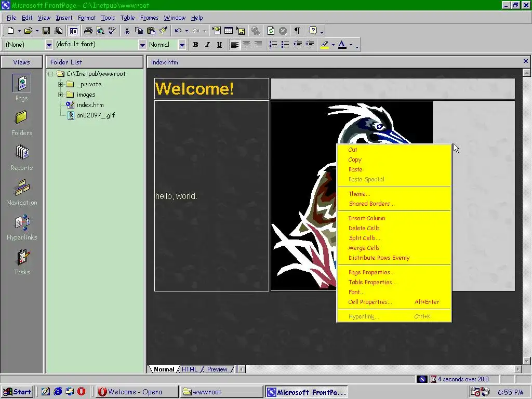Click the Undo arrow icon
Screen dimensions: 532x399
pos(178,31)
